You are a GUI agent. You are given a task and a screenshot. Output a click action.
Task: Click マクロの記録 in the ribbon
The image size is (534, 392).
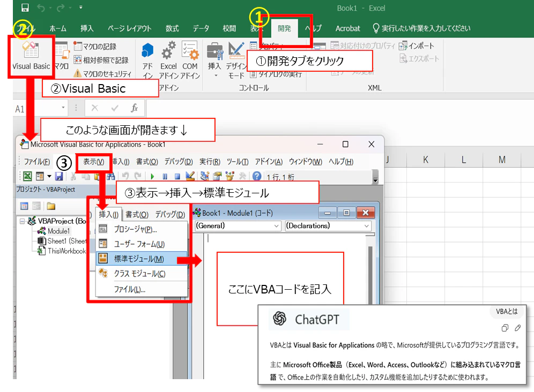(95, 47)
